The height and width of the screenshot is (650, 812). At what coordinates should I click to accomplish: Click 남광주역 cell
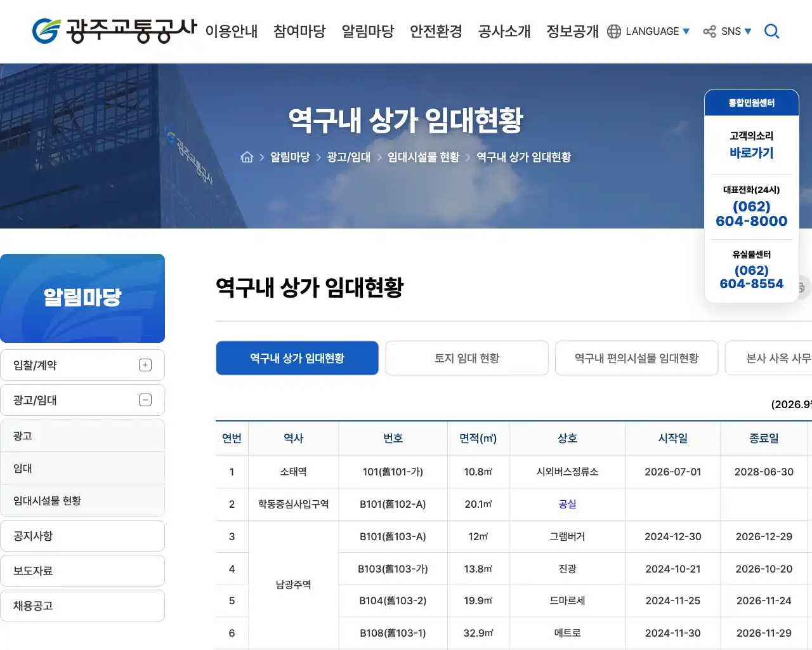[293, 585]
